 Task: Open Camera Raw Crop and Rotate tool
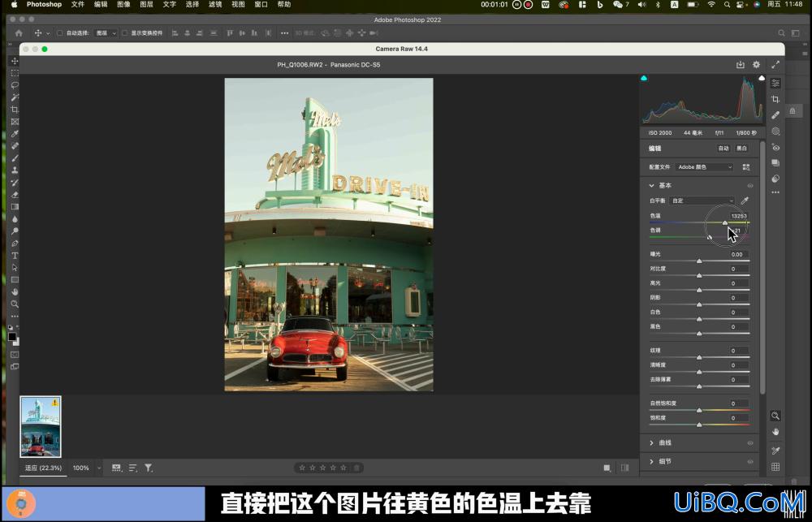[775, 99]
